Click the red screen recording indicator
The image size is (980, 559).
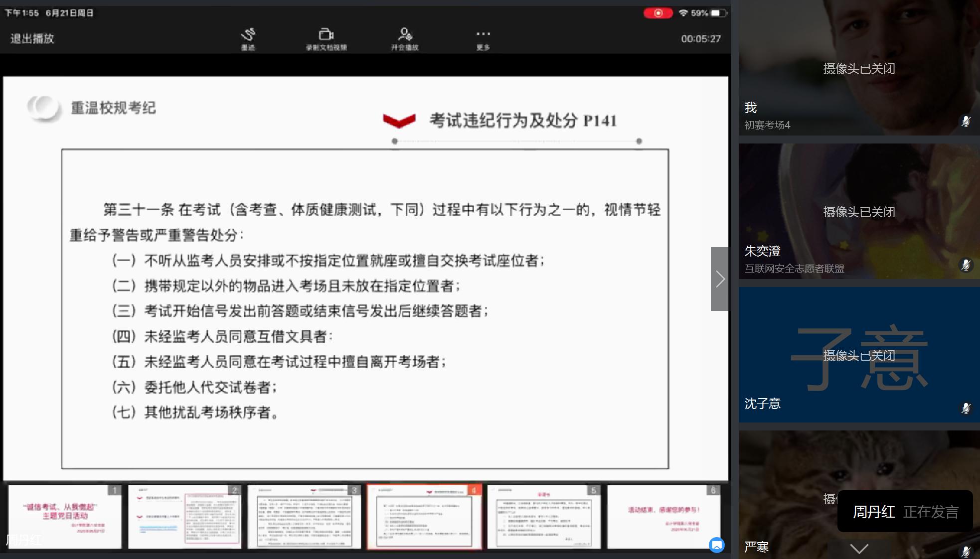pyautogui.click(x=657, y=13)
